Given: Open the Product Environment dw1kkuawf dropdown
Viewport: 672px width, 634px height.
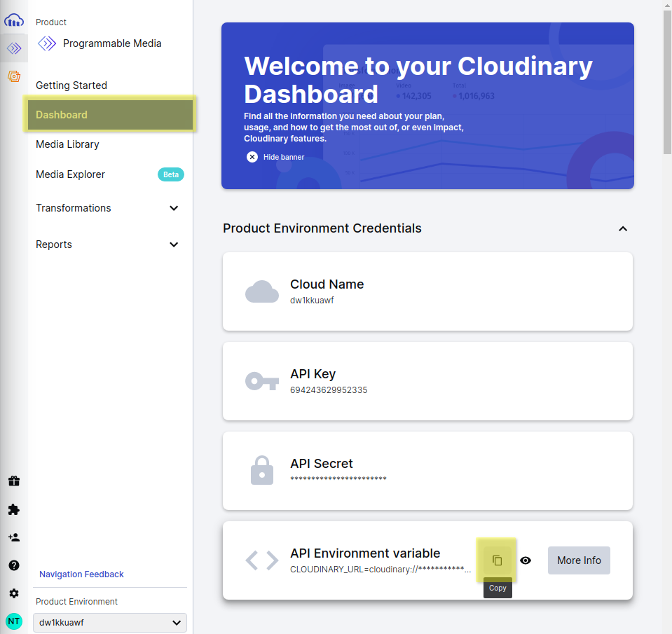Looking at the screenshot, I should tap(110, 622).
